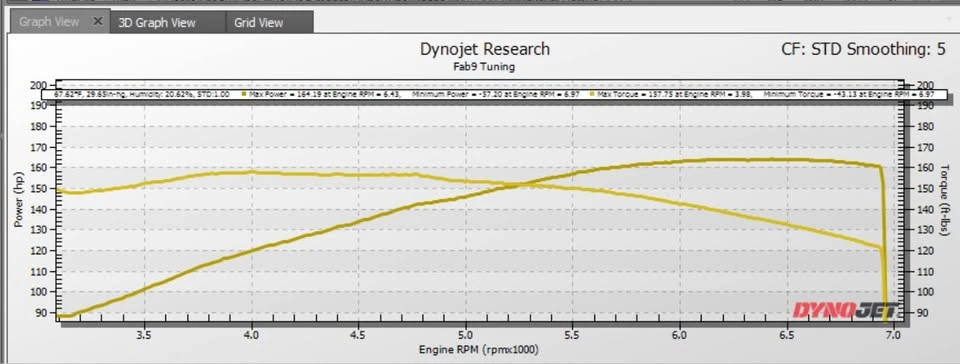This screenshot has height=364, width=960.
Task: Click the 6.5 tick label on RPM axis
Action: [x=787, y=335]
